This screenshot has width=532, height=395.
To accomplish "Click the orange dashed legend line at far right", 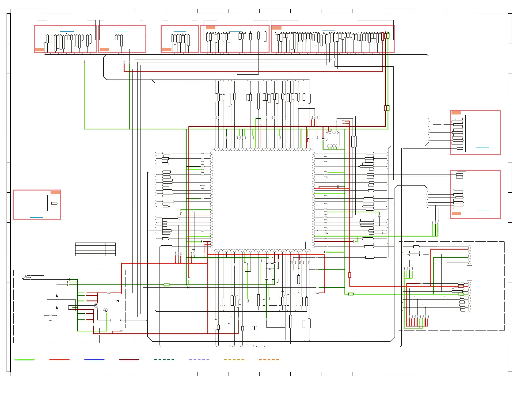I will pos(269,360).
